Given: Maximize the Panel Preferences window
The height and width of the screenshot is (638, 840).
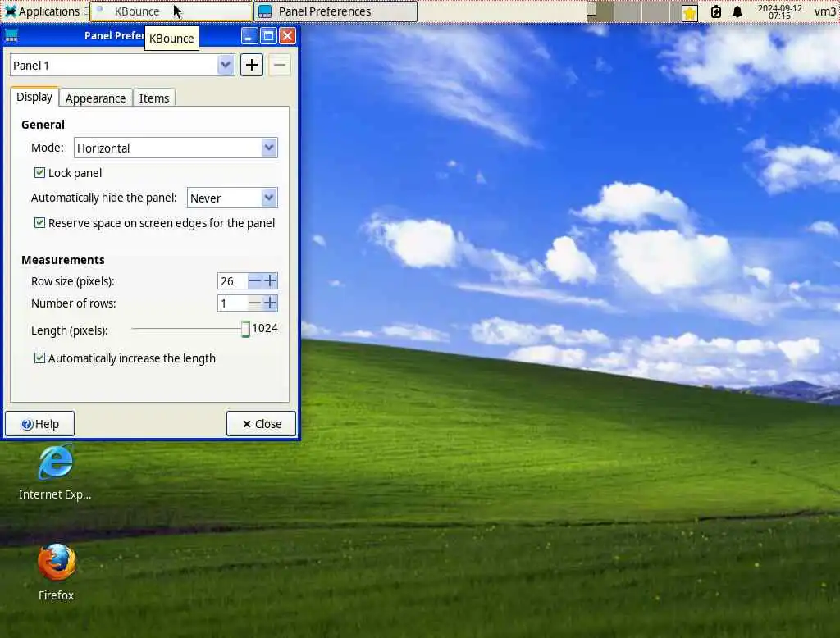Looking at the screenshot, I should tap(268, 36).
